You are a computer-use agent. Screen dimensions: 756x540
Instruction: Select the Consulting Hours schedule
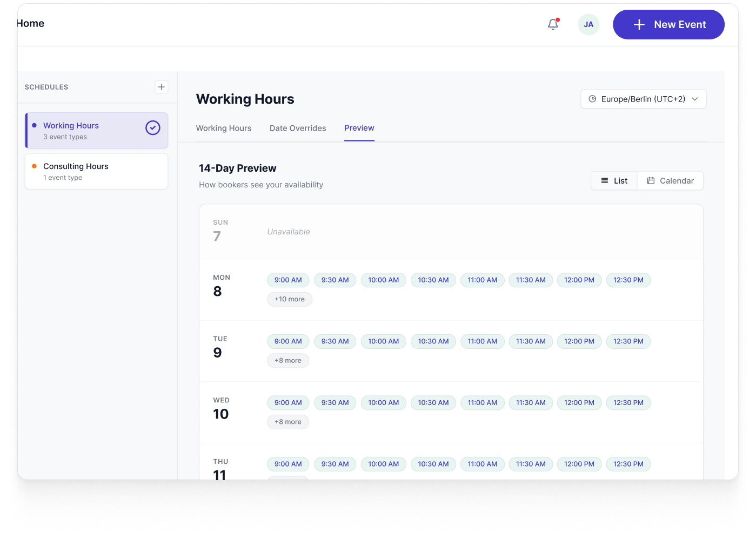coord(97,171)
